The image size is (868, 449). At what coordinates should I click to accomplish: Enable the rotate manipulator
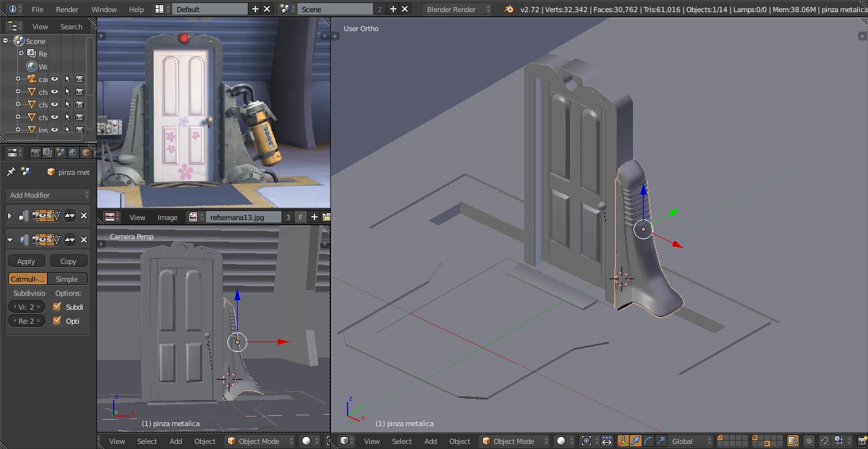pyautogui.click(x=648, y=441)
